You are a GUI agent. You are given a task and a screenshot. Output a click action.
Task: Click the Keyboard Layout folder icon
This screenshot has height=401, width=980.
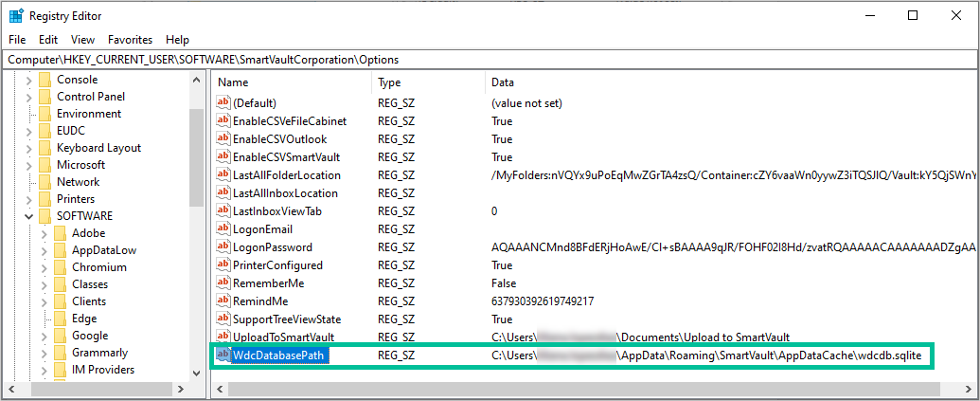(x=45, y=148)
